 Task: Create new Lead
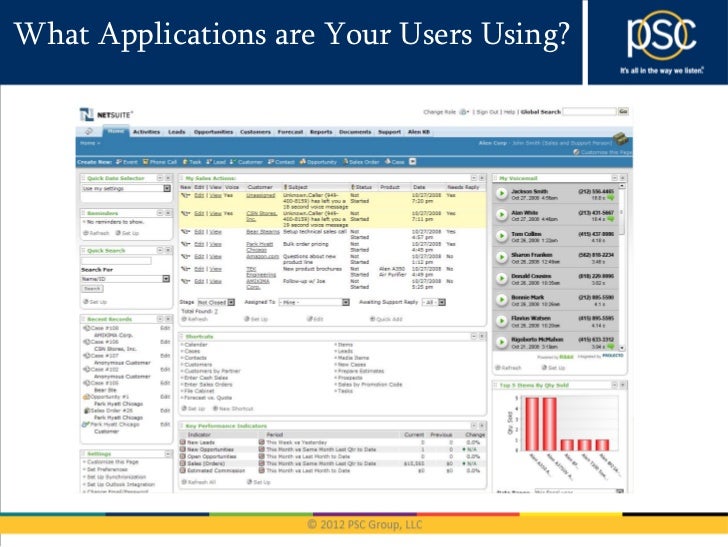point(216,162)
